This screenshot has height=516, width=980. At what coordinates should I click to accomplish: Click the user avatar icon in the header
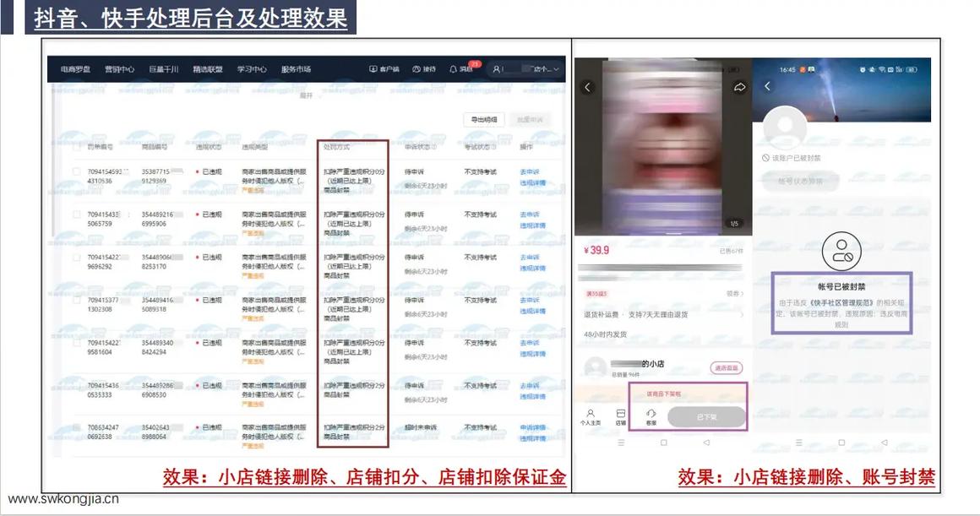click(x=496, y=69)
